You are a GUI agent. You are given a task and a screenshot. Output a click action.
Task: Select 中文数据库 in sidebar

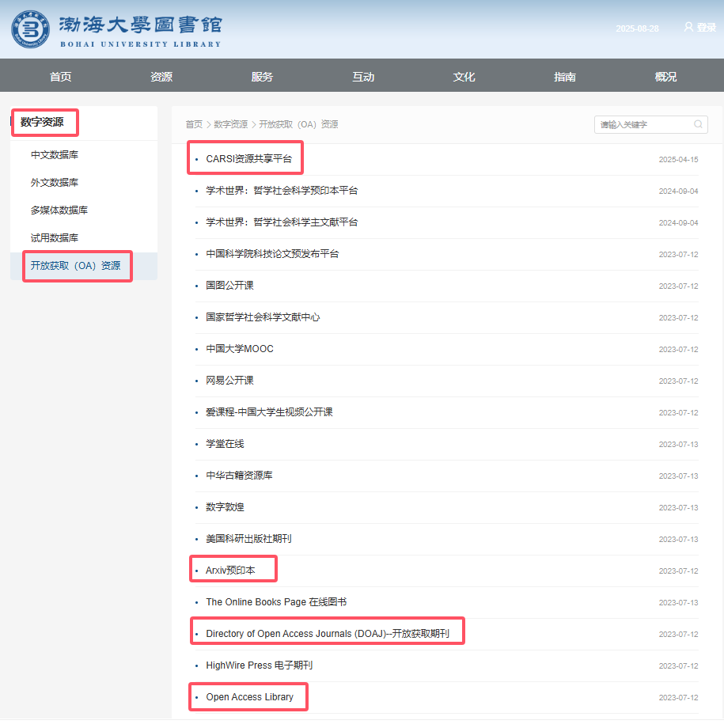coord(55,155)
